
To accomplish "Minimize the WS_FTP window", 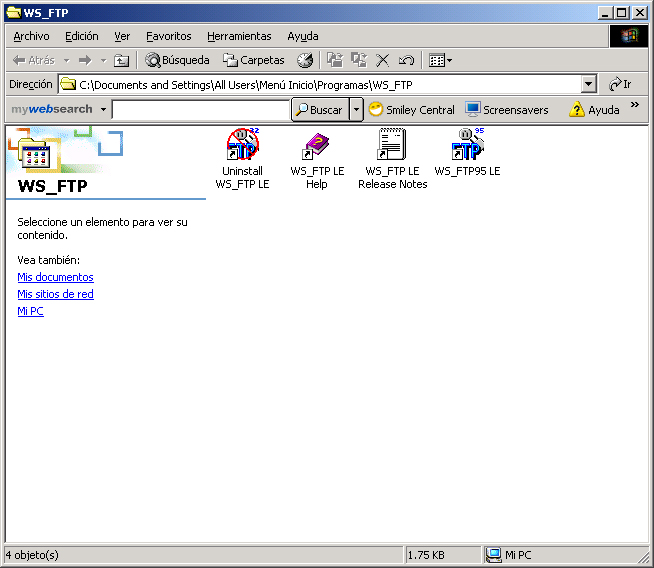I will pyautogui.click(x=605, y=13).
